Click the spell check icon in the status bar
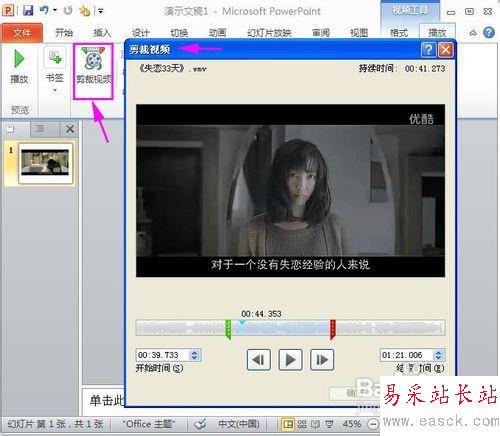 click(x=200, y=424)
